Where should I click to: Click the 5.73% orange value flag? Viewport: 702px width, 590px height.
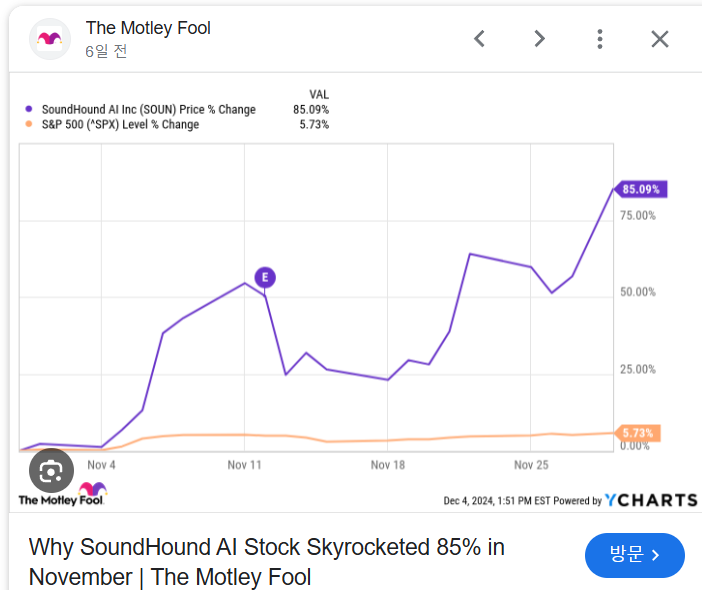[638, 433]
